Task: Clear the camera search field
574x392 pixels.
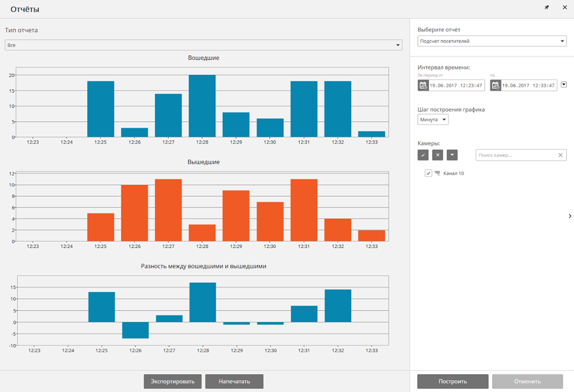Action: 560,155
